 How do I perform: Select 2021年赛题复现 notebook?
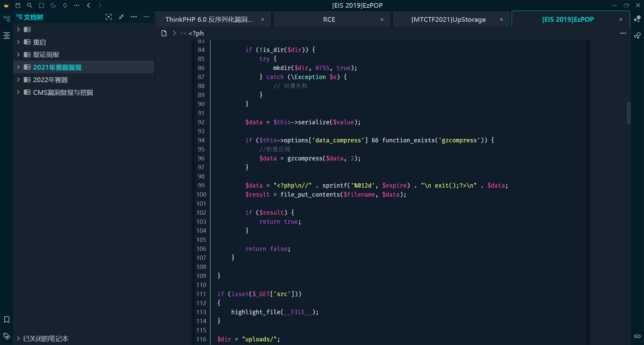click(x=57, y=67)
